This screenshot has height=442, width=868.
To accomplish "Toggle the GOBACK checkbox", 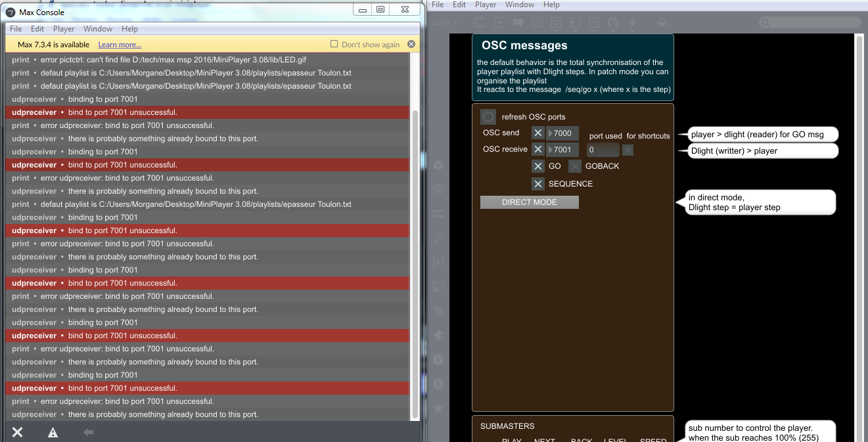I will (x=575, y=166).
